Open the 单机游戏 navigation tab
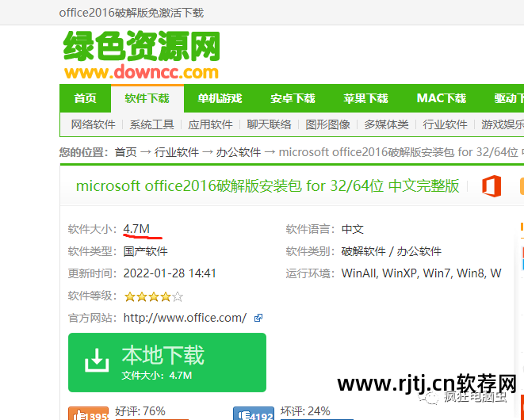The width and height of the screenshot is (524, 420). (220, 98)
